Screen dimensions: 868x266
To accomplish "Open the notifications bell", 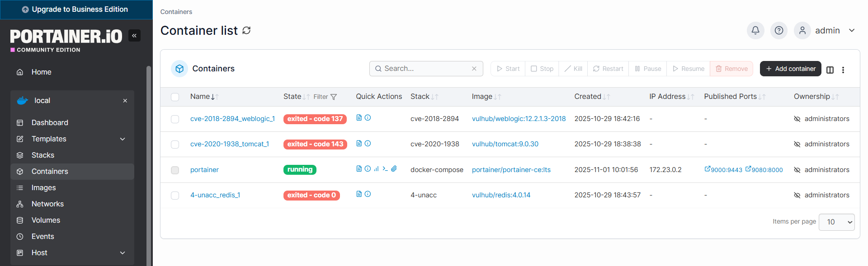I will tap(755, 30).
